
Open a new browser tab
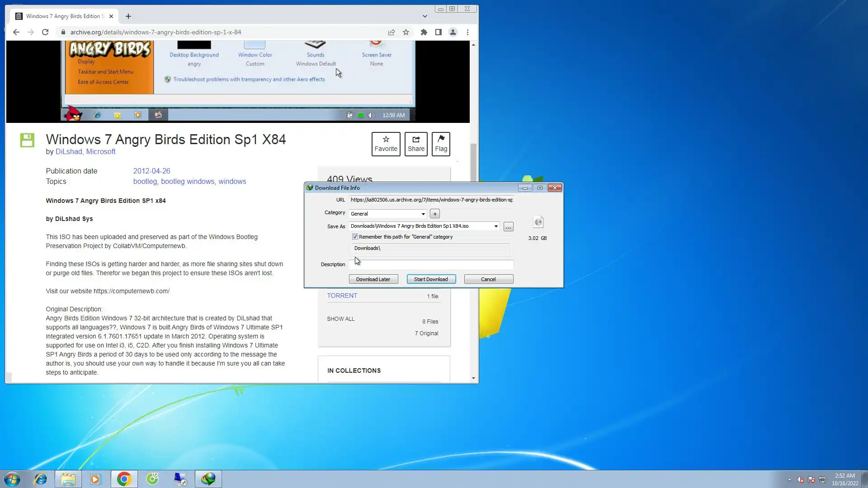tap(128, 16)
